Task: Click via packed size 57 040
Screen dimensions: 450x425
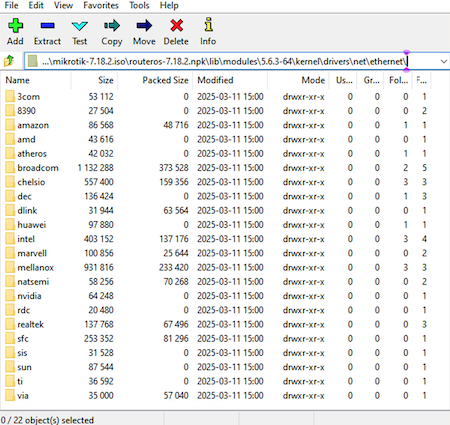Action: coord(176,396)
